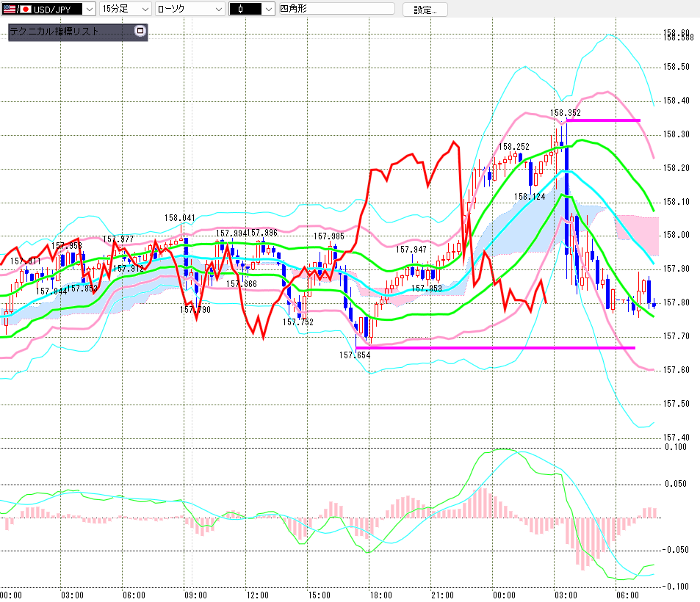Click the 158.50 price axis label
The width and height of the screenshot is (700, 602).
[x=676, y=67]
